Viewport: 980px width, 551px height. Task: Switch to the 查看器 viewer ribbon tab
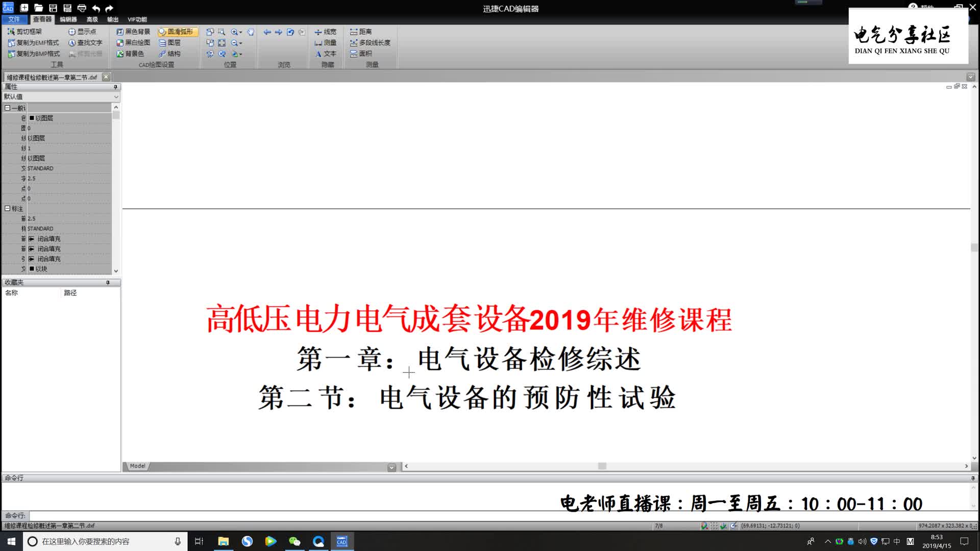click(x=42, y=19)
